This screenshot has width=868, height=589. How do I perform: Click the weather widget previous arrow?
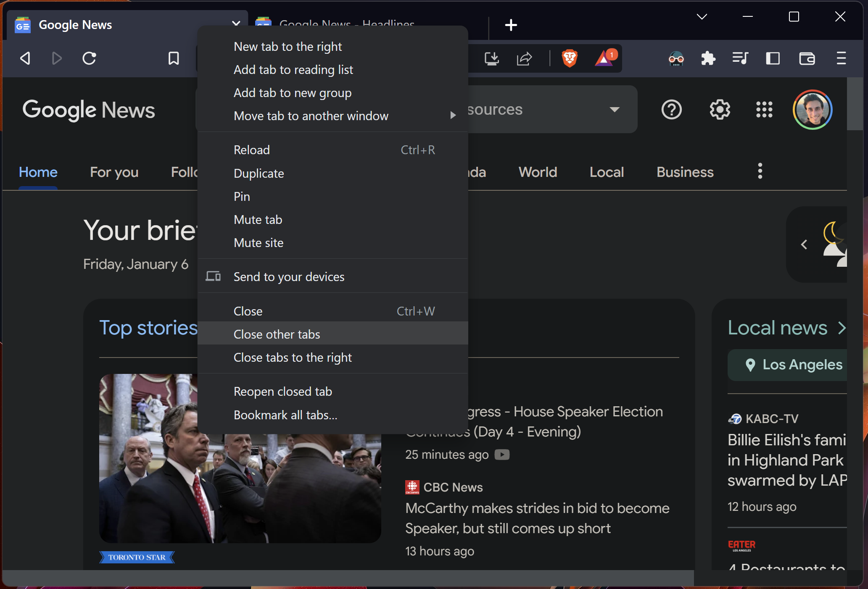coord(804,245)
